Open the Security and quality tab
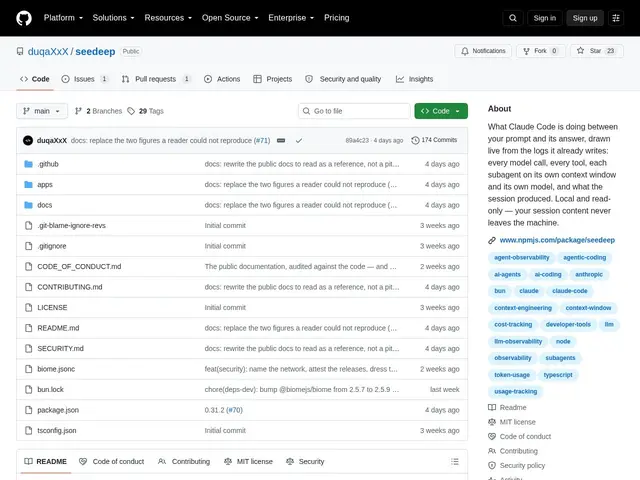The height and width of the screenshot is (480, 640). coord(343,79)
